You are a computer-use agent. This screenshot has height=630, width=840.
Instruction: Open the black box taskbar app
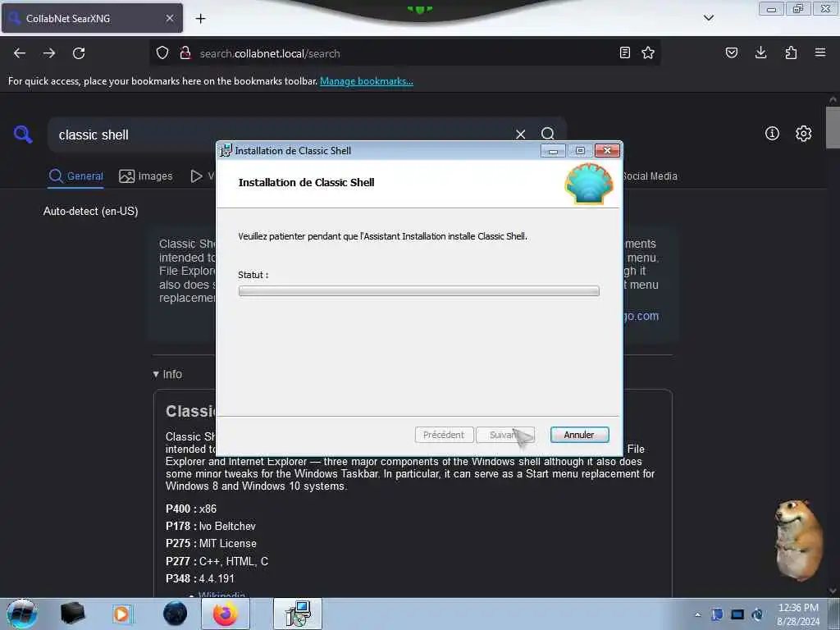(x=72, y=614)
